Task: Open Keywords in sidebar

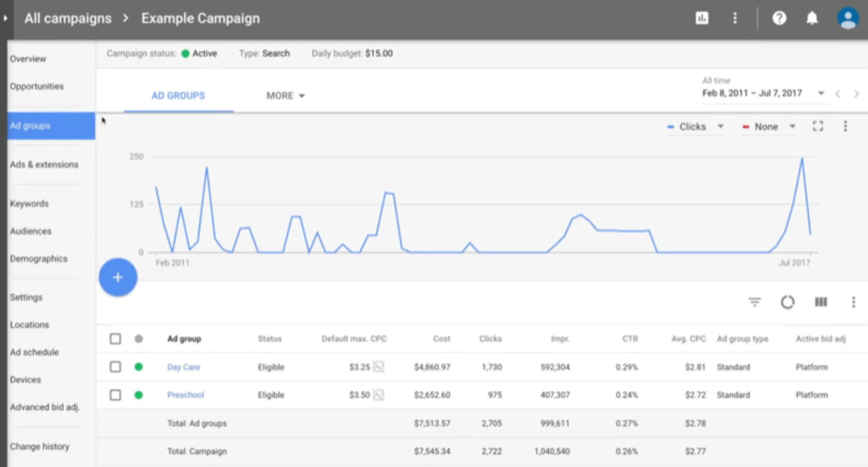Action: click(x=29, y=203)
